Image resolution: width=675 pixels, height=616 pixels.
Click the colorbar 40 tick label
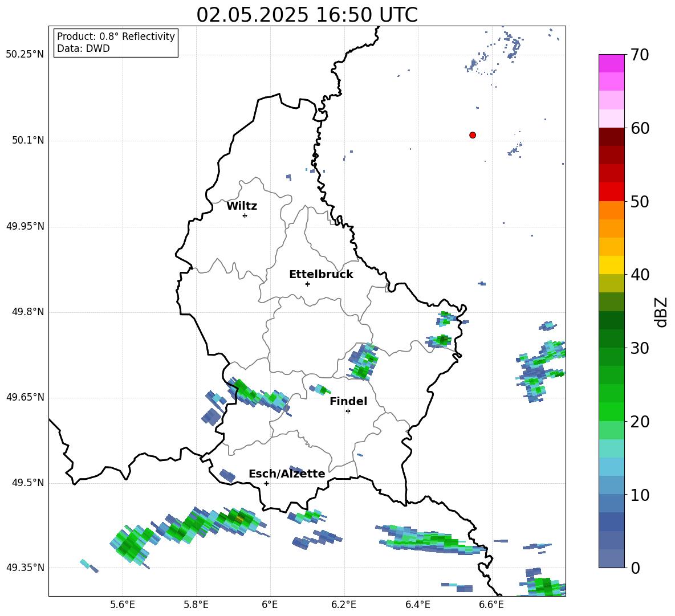(x=640, y=275)
